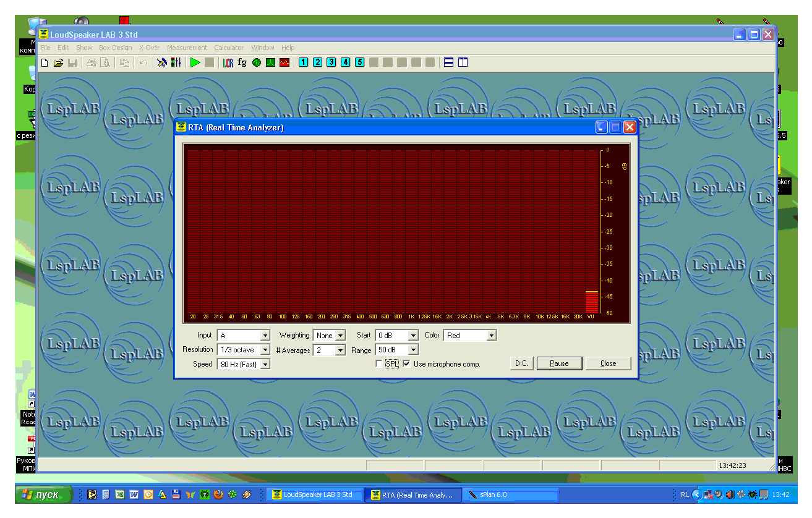
Task: Click the New file toolbar icon
Action: tap(45, 62)
